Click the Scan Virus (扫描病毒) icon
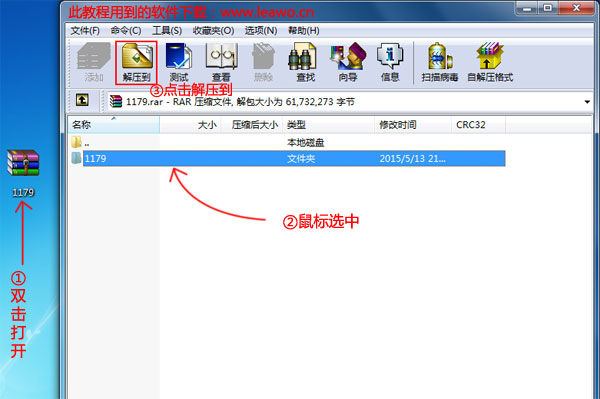 440,63
